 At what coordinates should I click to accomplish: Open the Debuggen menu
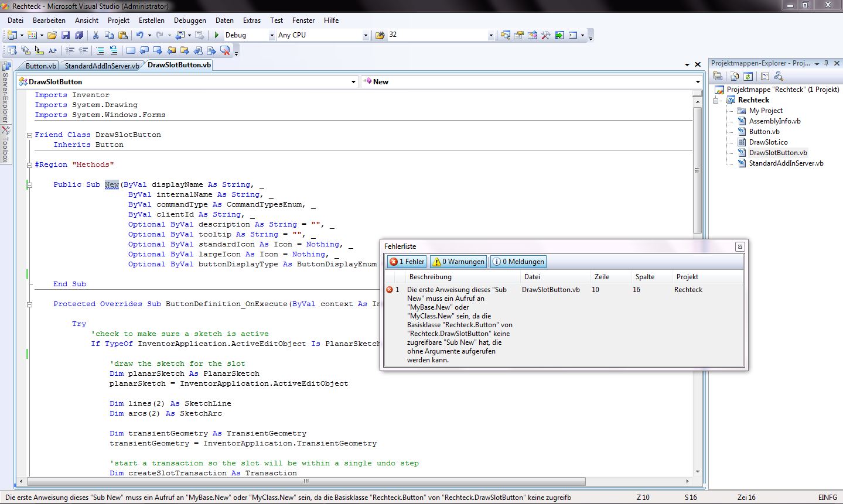pos(190,20)
